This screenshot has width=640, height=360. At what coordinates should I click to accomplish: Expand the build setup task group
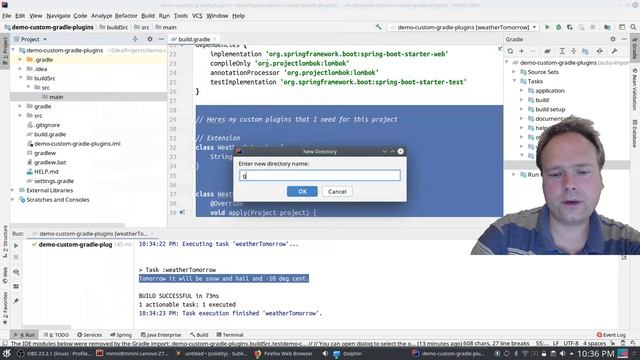click(x=522, y=109)
